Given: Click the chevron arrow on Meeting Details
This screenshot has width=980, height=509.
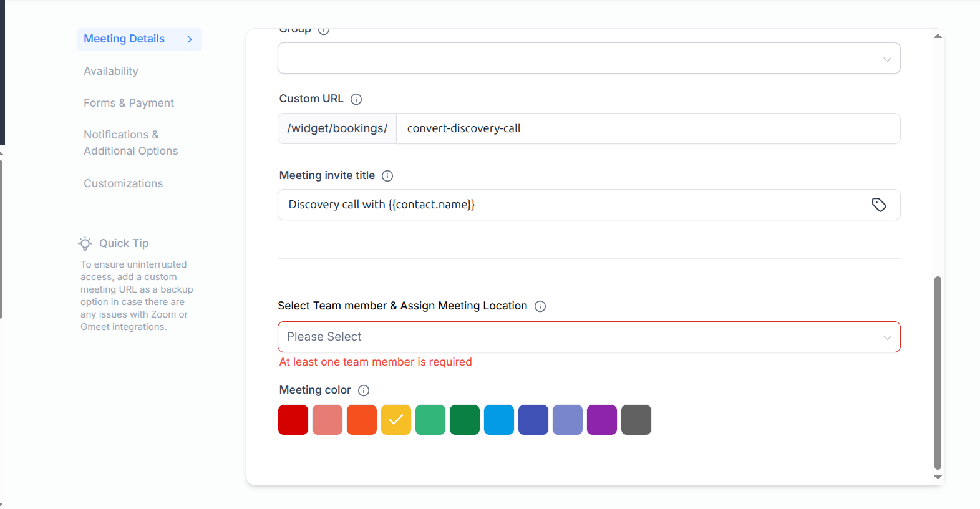Looking at the screenshot, I should (190, 39).
